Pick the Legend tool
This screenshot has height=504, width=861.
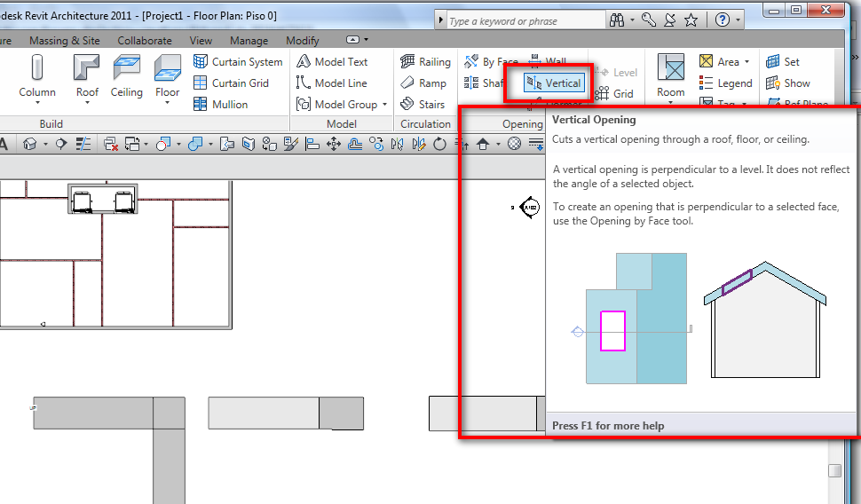[x=725, y=83]
